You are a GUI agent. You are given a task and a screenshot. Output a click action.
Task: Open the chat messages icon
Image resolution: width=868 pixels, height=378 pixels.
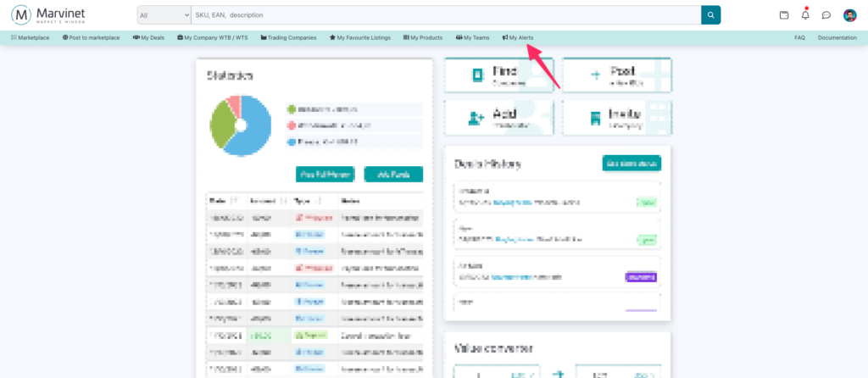(x=826, y=15)
